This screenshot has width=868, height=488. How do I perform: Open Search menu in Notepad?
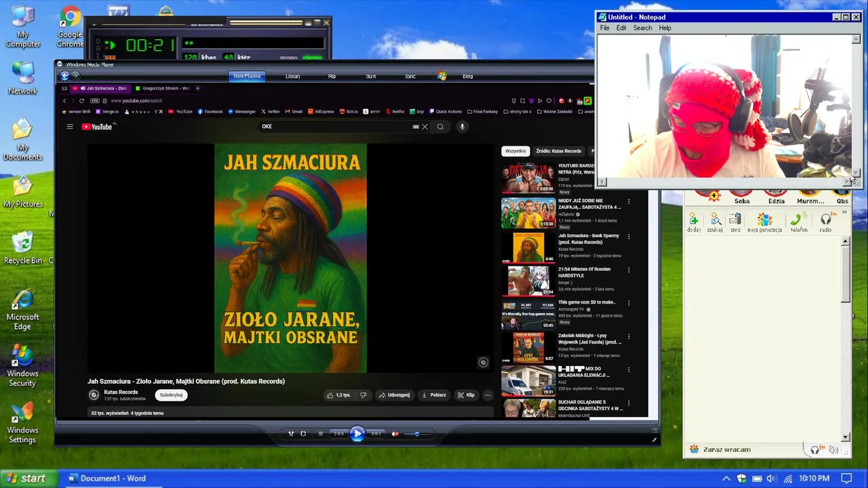[642, 28]
